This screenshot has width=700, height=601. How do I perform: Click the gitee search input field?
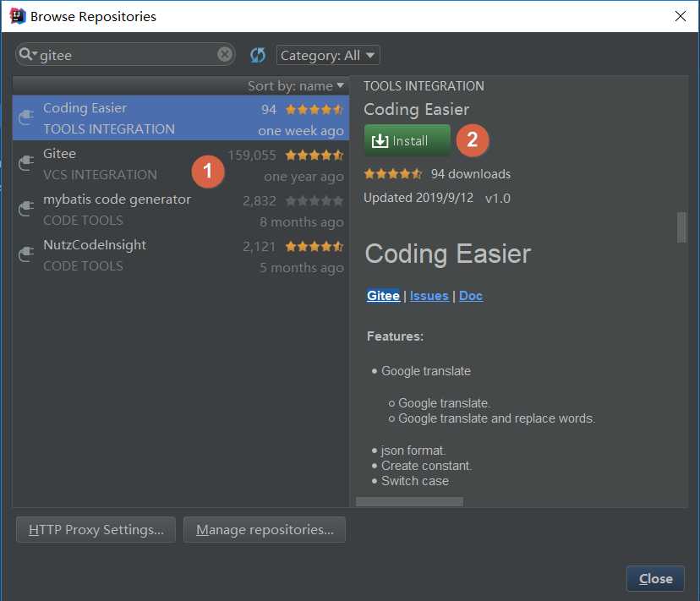coord(125,54)
